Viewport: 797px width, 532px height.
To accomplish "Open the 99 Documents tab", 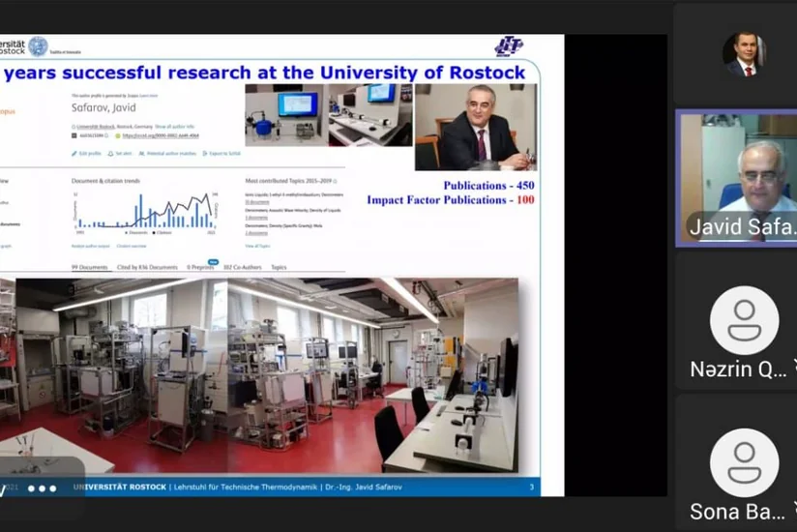I will point(90,267).
